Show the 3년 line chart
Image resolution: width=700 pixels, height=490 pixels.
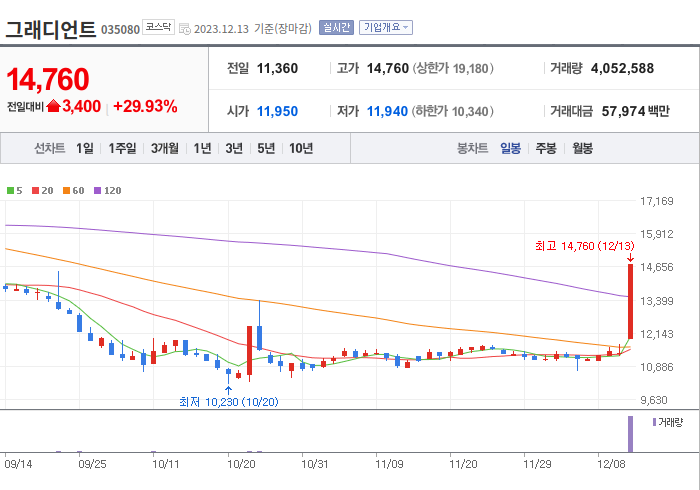click(x=234, y=148)
